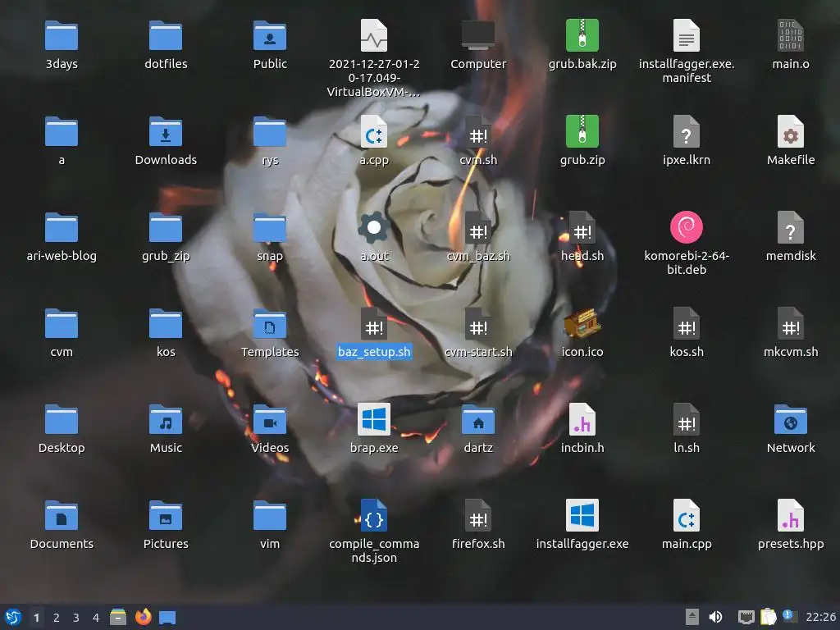840x630 pixels.
Task: Select the VirtualBoxVM log file icon
Action: pyautogui.click(x=374, y=36)
